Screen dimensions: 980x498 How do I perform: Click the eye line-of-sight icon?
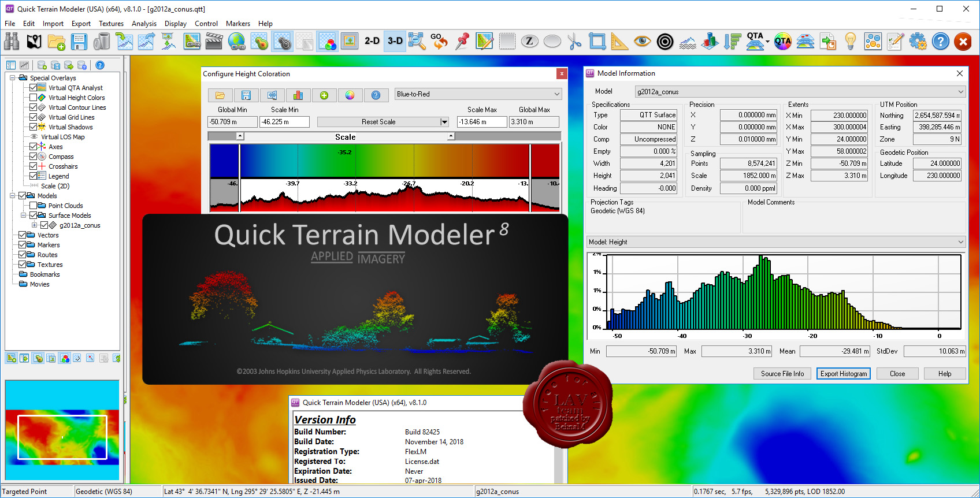(x=643, y=41)
